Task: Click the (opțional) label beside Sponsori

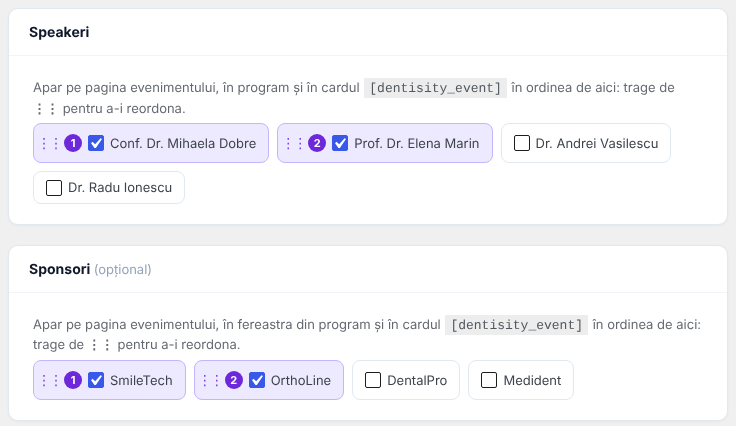Action: click(x=123, y=270)
